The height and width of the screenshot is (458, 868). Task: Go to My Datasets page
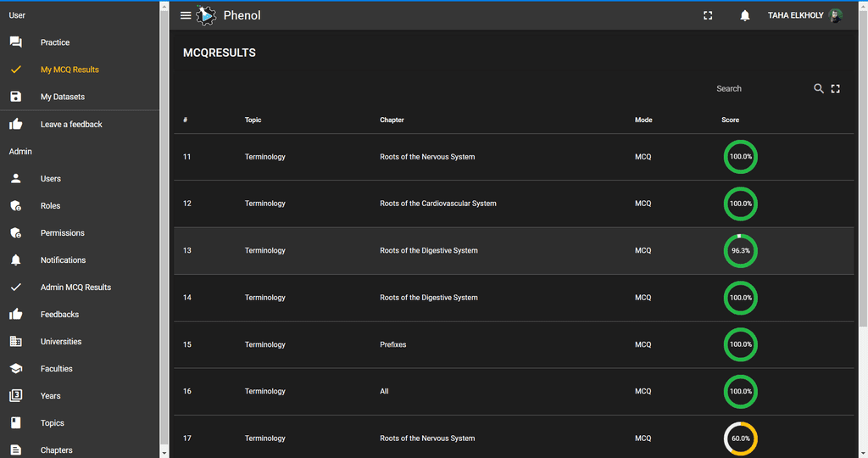[x=63, y=97]
